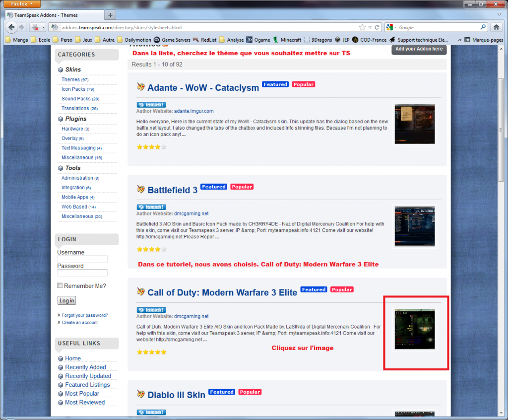The image size is (508, 420).
Task: Open the Minecraft bookmark
Action: click(x=287, y=40)
